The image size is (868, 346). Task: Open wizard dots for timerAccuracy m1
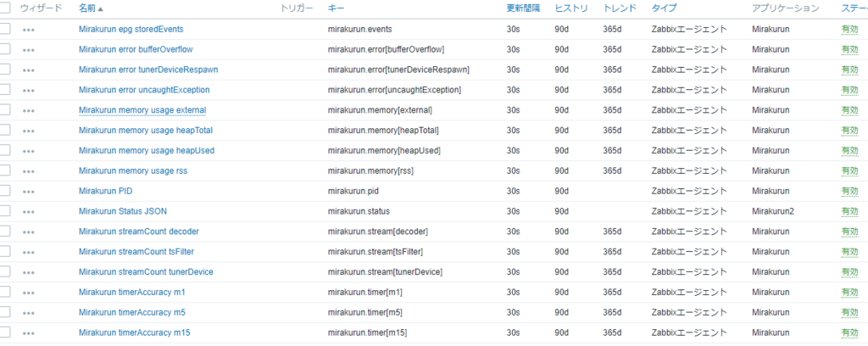[x=29, y=293]
